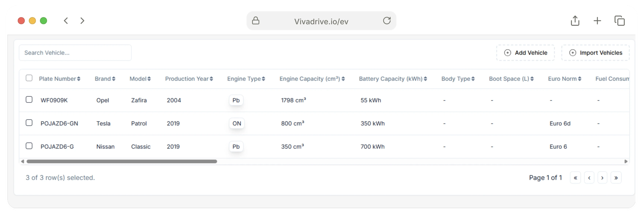644x214 pixels.
Task: Click the plus icon on Add Vehicle
Action: (507, 53)
